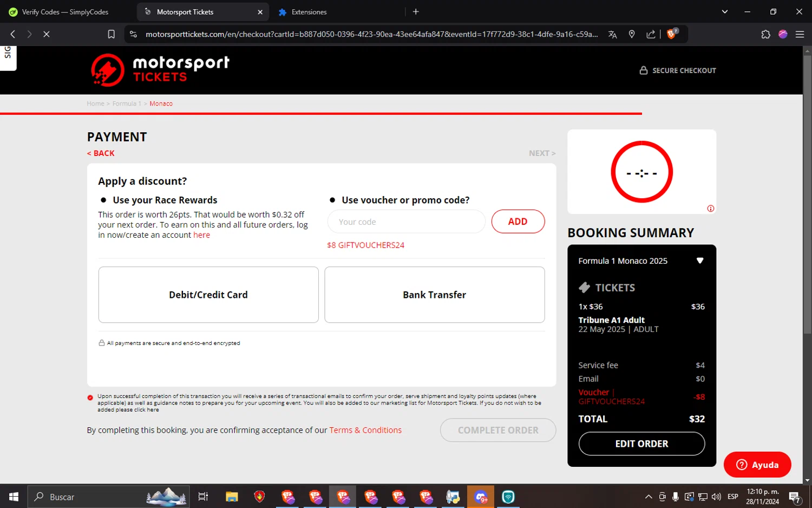The image size is (812, 508).
Task: Click the Service fee row
Action: (x=641, y=365)
